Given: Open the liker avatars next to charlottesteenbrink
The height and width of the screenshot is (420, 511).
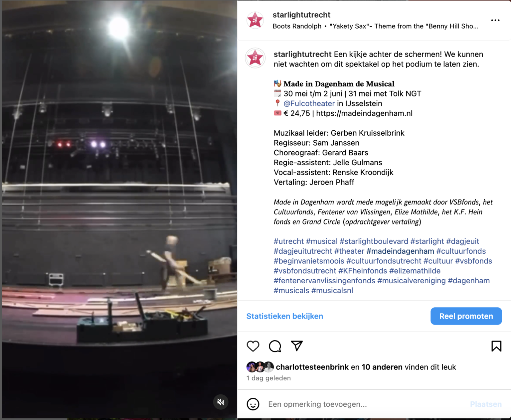Looking at the screenshot, I should pos(260,367).
